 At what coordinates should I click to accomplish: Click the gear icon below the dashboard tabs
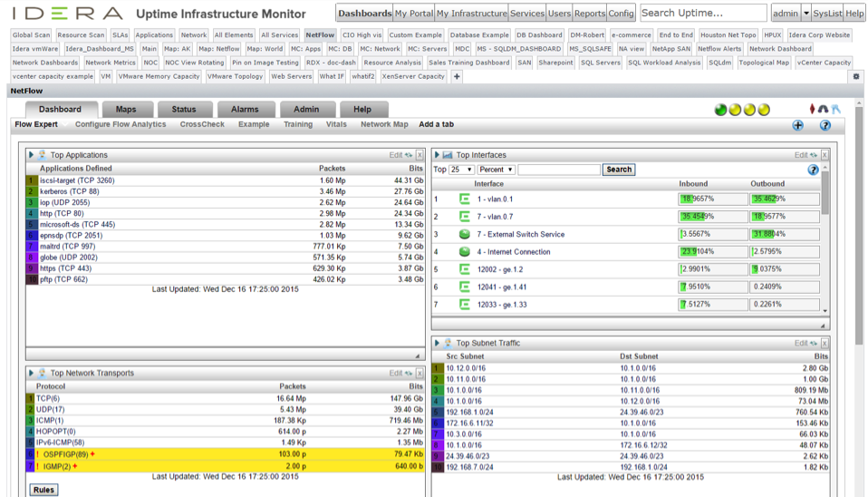(x=855, y=76)
